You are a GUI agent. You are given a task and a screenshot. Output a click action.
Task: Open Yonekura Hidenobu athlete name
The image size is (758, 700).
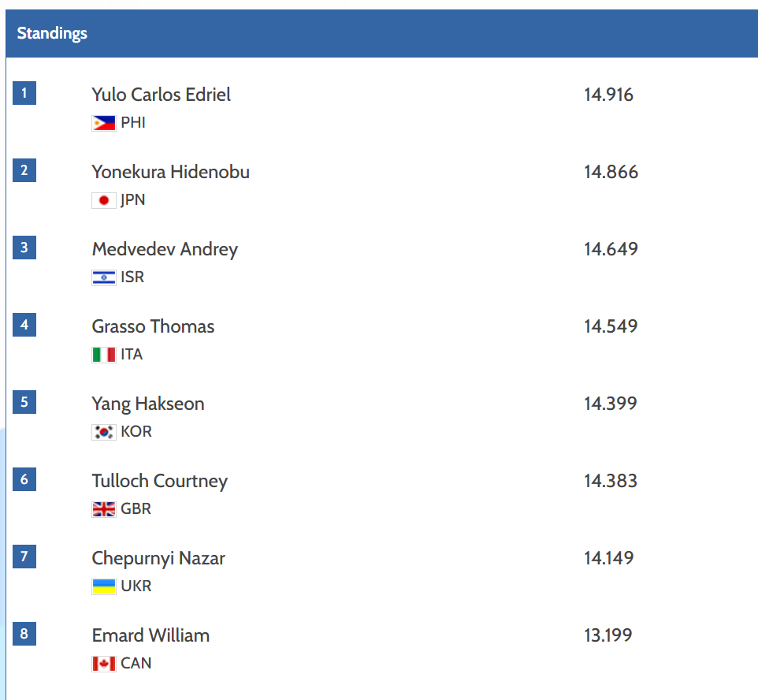[x=171, y=172]
